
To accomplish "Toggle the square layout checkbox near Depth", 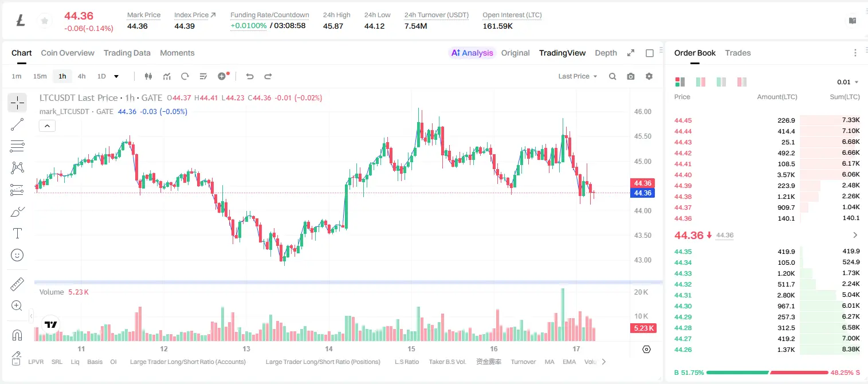I will pyautogui.click(x=650, y=53).
